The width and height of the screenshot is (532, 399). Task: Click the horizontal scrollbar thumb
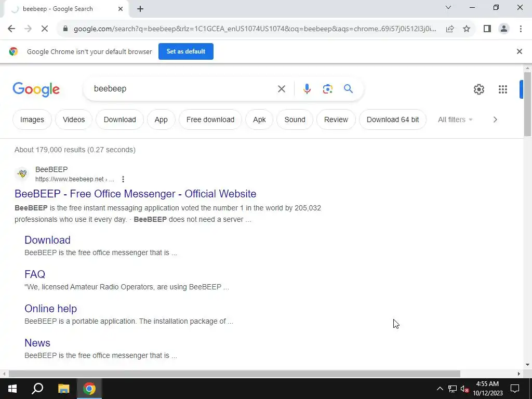click(234, 374)
